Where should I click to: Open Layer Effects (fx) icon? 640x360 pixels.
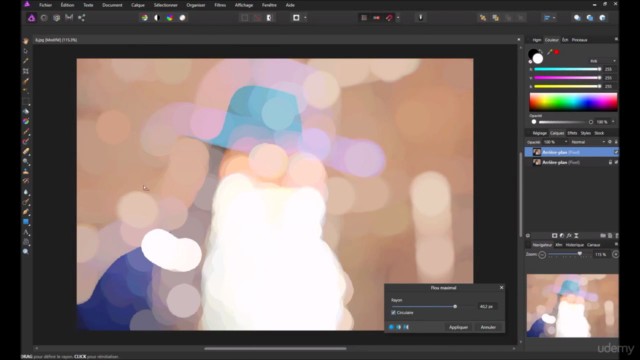coord(569,236)
